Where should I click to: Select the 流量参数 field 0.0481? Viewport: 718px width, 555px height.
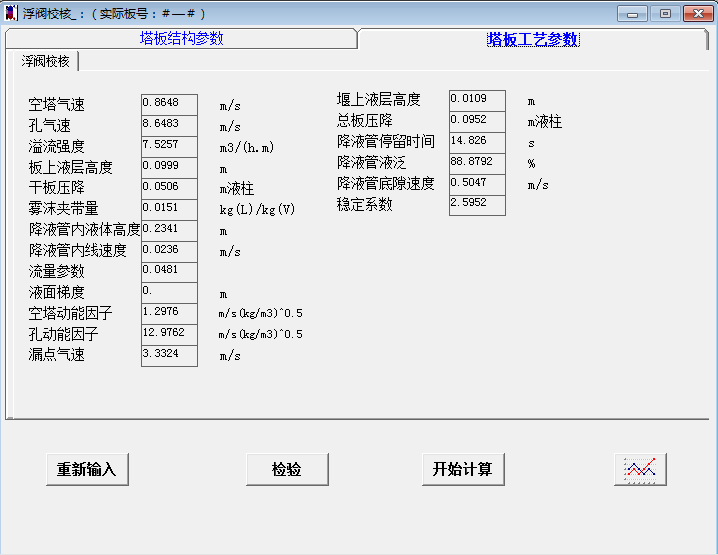click(x=169, y=272)
